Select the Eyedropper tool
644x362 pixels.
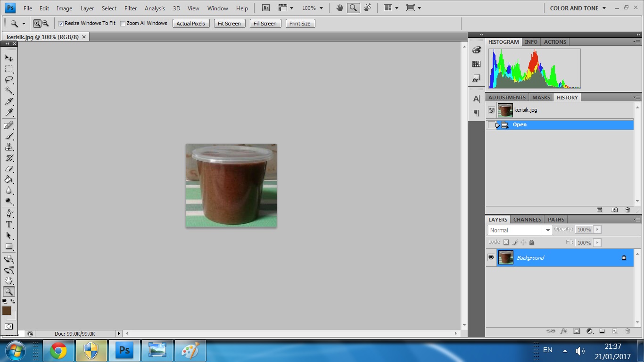tap(9, 113)
